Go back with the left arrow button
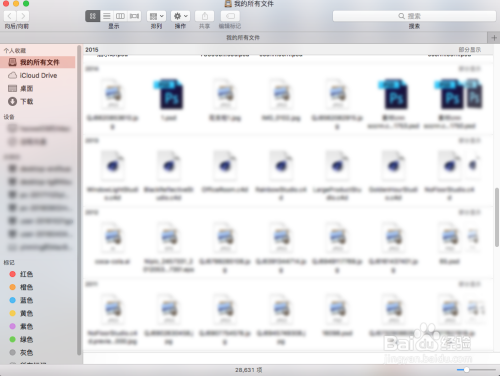The height and width of the screenshot is (376, 500). pos(10,16)
